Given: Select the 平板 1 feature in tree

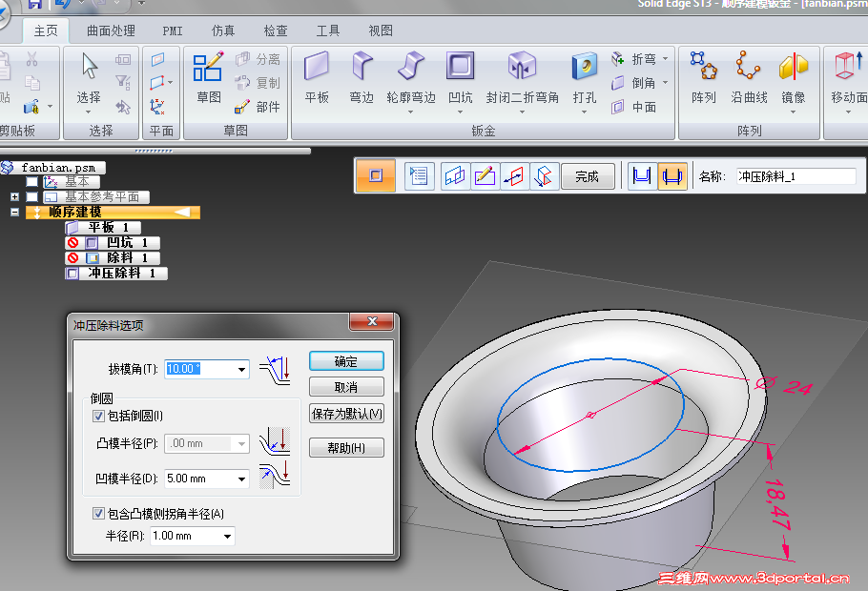Looking at the screenshot, I should click(104, 228).
